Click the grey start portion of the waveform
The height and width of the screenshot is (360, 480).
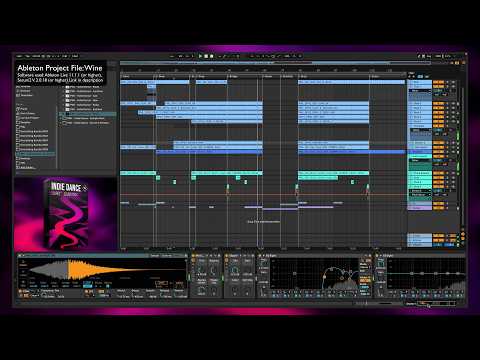click(49, 270)
